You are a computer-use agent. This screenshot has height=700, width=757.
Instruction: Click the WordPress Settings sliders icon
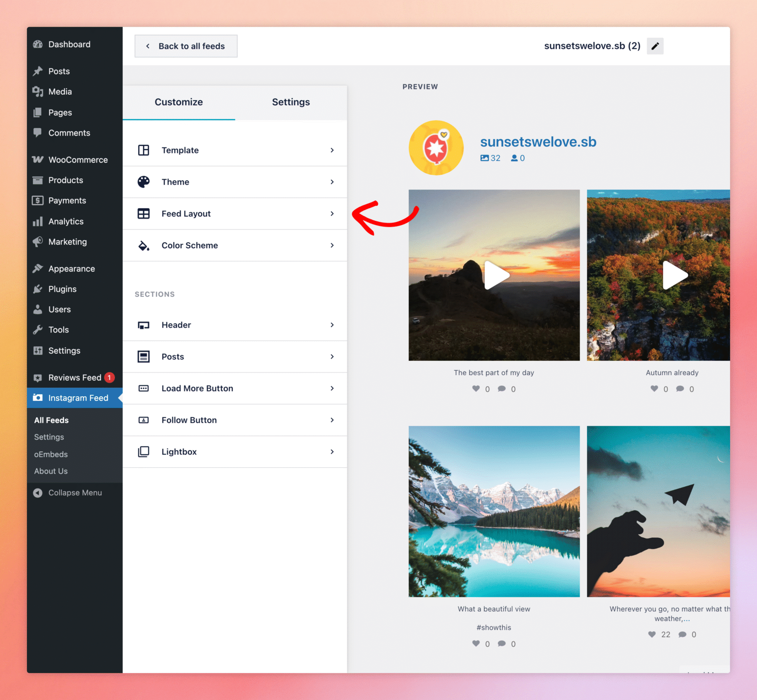pyautogui.click(x=37, y=351)
